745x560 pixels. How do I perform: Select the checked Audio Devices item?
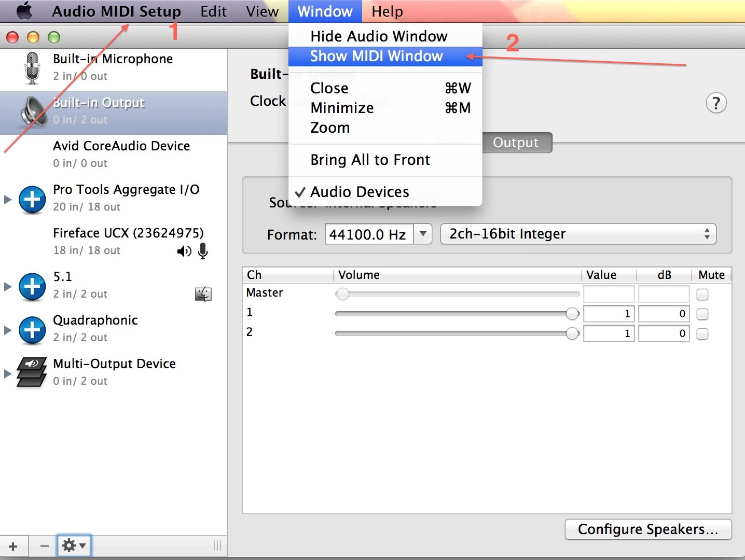385,192
